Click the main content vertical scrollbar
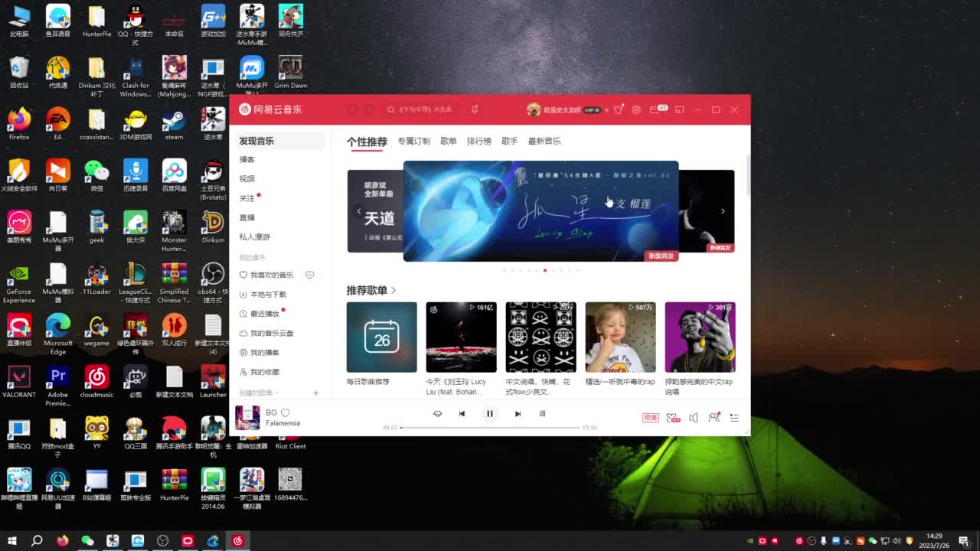The image size is (980, 551). (747, 176)
